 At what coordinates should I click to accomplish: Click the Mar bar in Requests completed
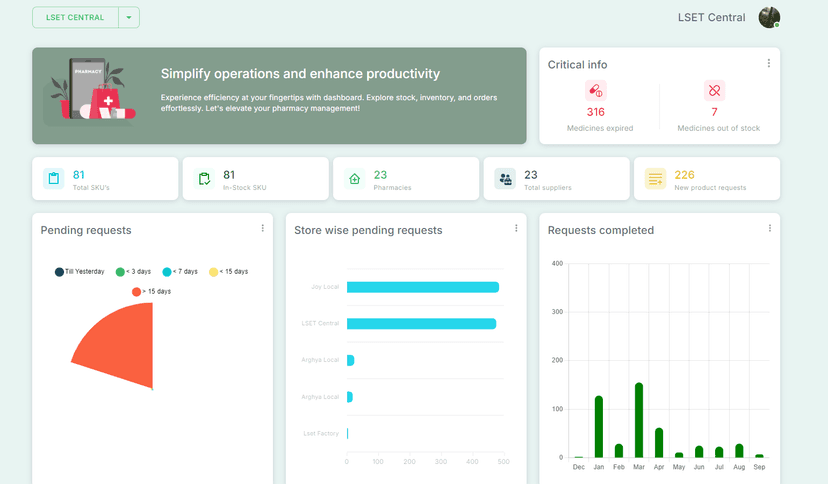click(639, 420)
